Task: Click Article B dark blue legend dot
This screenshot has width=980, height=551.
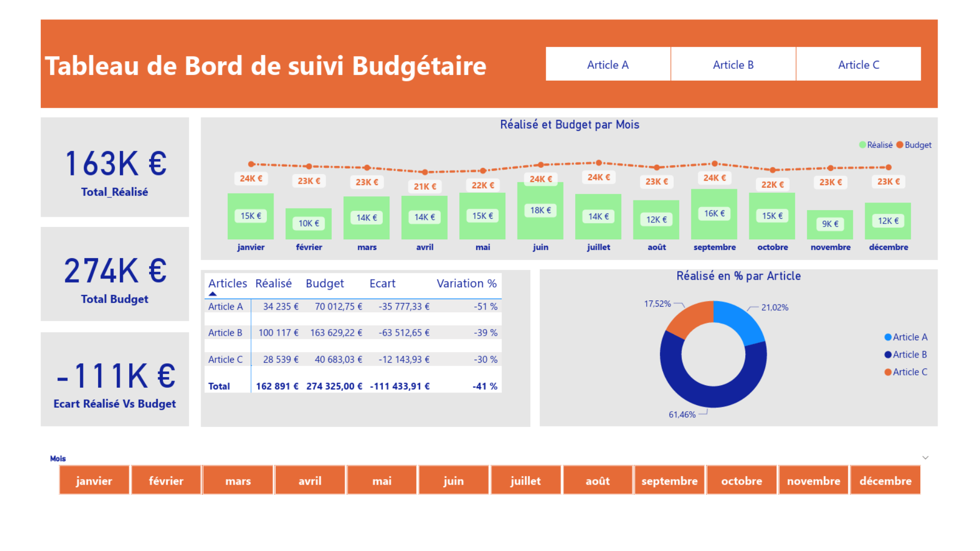Action: [x=888, y=355]
